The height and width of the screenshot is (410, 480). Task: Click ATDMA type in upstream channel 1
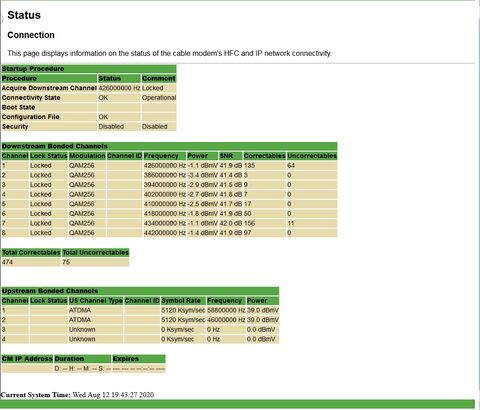(x=80, y=310)
